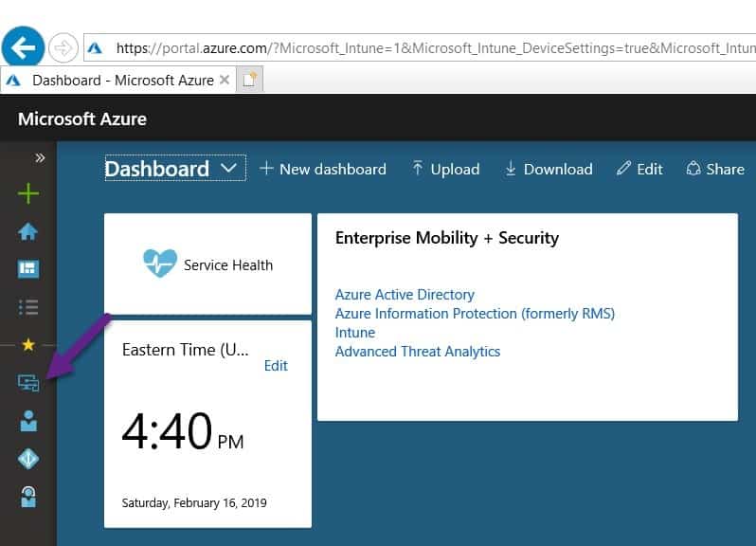Click New dashboard in the toolbar

(323, 169)
